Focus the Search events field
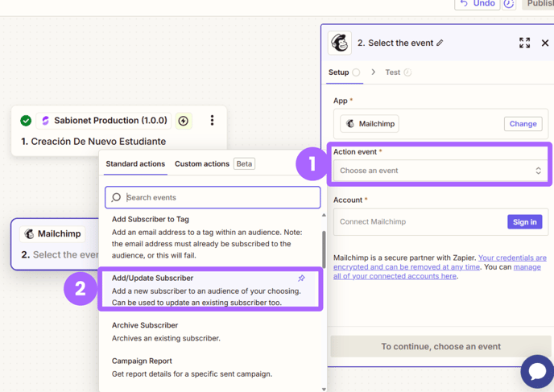This screenshot has height=392, width=554. click(213, 197)
